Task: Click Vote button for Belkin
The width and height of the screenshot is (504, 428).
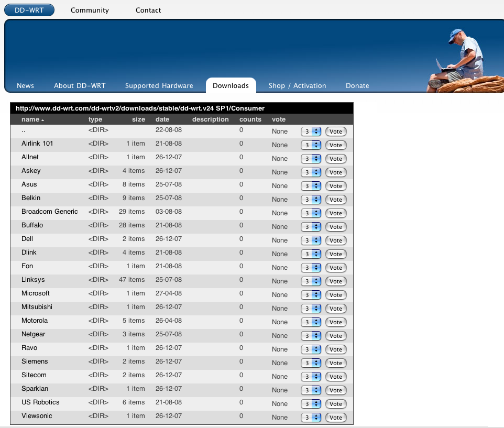Action: click(336, 200)
